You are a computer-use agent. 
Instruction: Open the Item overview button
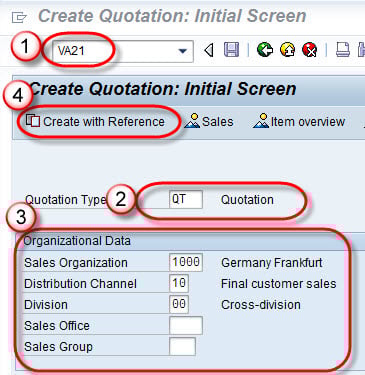pyautogui.click(x=299, y=121)
